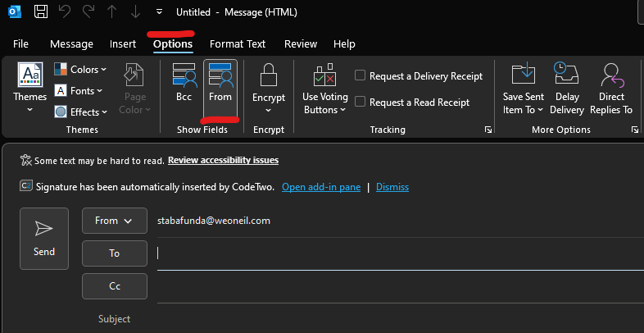The image size is (644, 333).
Task: Click the Open add-in pane link
Action: tap(321, 187)
